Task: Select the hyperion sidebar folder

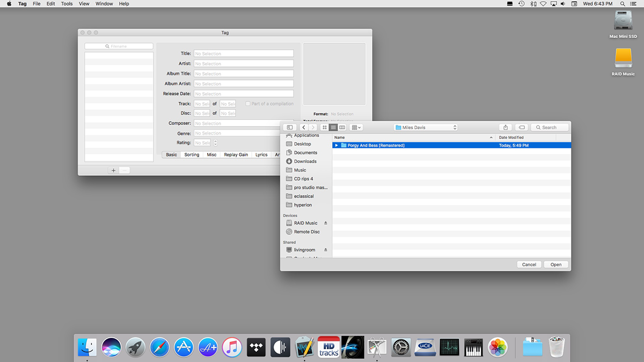Action: point(303,205)
